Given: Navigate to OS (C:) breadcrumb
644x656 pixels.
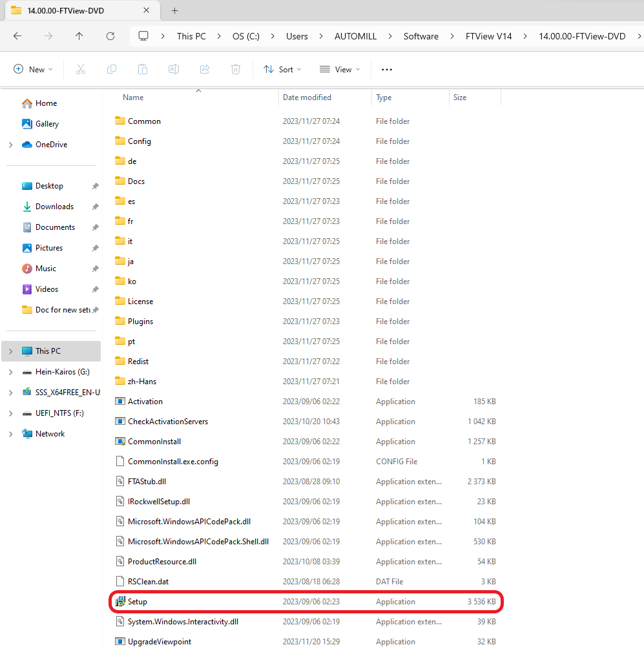Looking at the screenshot, I should click(x=246, y=36).
